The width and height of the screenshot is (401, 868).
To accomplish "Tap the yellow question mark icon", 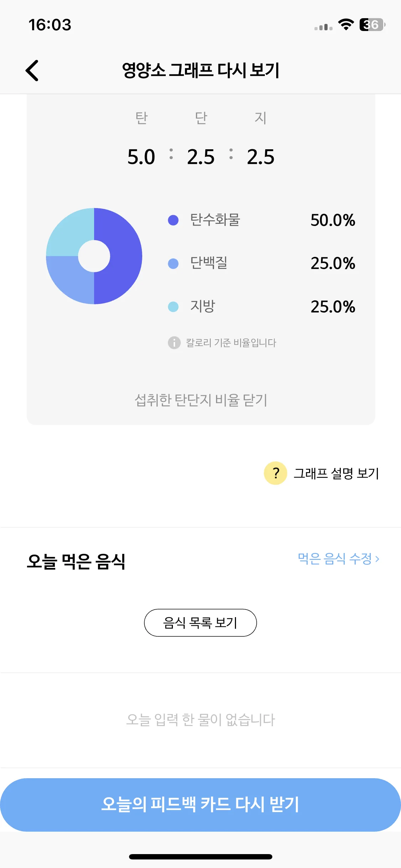I will pyautogui.click(x=275, y=473).
